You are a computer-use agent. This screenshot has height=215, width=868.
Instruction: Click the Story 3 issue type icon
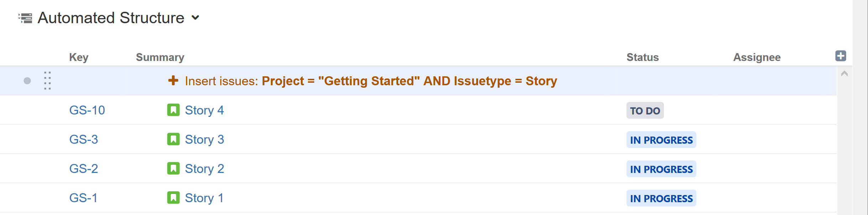point(173,139)
